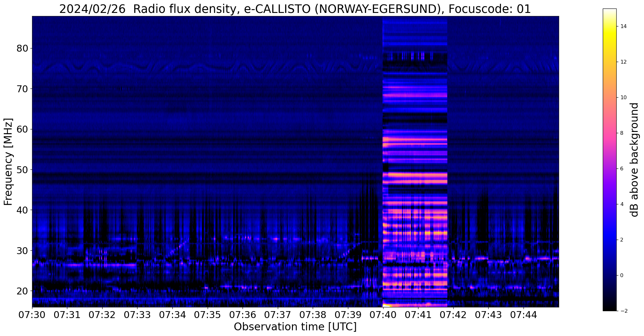644x336 pixels.
Task: Click the '07:36' time axis label
Action: (243, 315)
